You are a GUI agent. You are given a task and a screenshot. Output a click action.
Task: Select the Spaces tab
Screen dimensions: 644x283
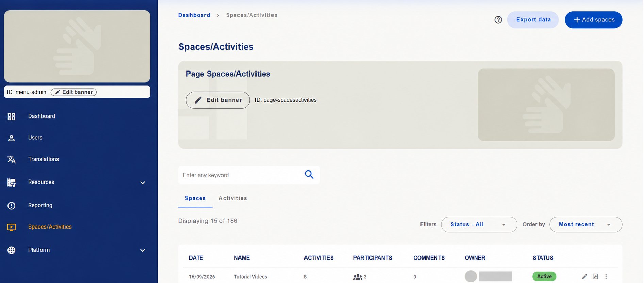click(195, 198)
